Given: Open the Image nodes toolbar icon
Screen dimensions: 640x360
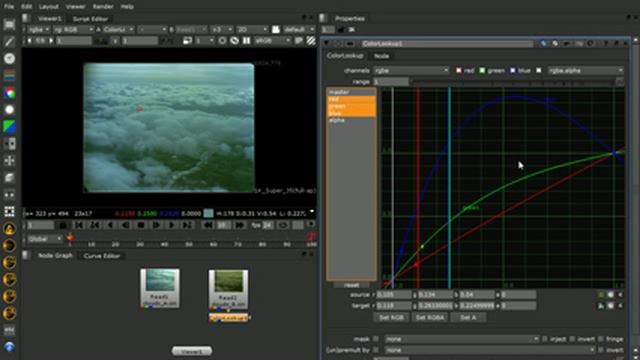Looking at the screenshot, I should (9, 24).
